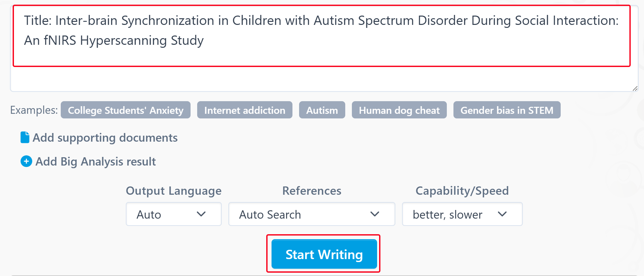
Task: Click the Output Language label
Action: [x=174, y=191]
